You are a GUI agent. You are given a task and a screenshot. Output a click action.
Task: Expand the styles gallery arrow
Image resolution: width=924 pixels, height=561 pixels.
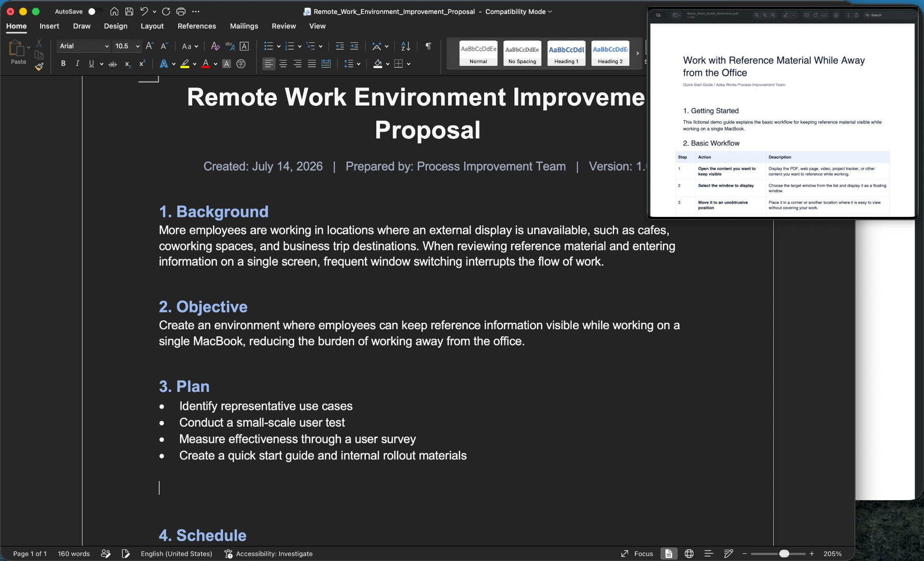tap(638, 53)
